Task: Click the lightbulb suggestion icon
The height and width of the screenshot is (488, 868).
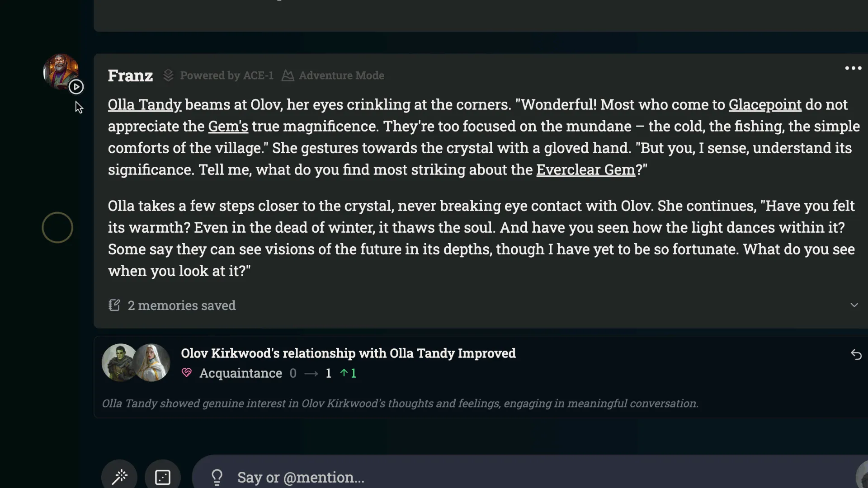Action: 217,477
